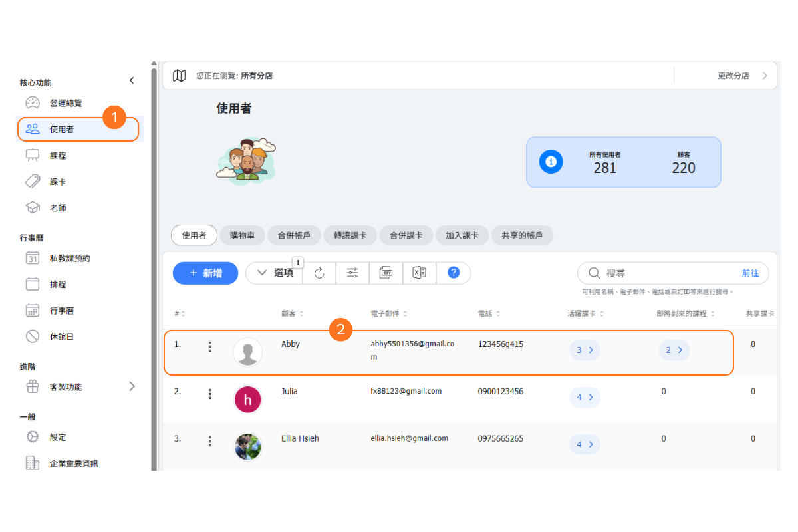Viewport: 798px width, 532px height.
Task: Click the blue 新增 button
Action: (x=205, y=273)
